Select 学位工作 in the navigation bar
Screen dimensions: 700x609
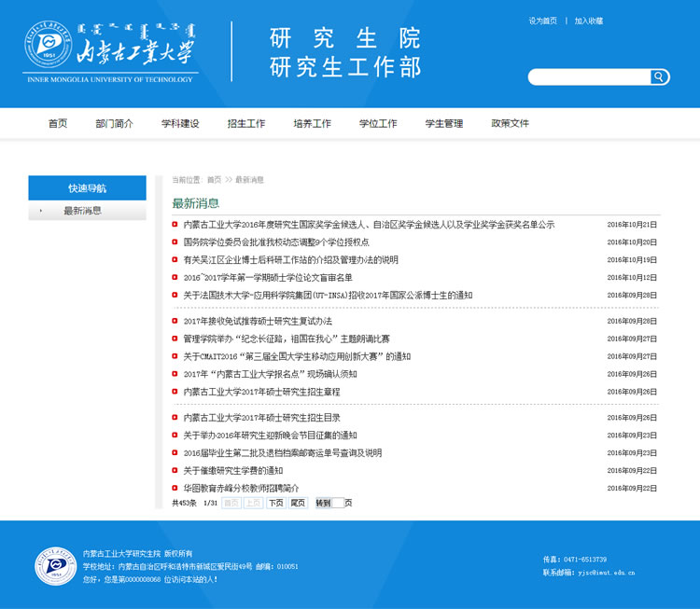click(x=378, y=123)
